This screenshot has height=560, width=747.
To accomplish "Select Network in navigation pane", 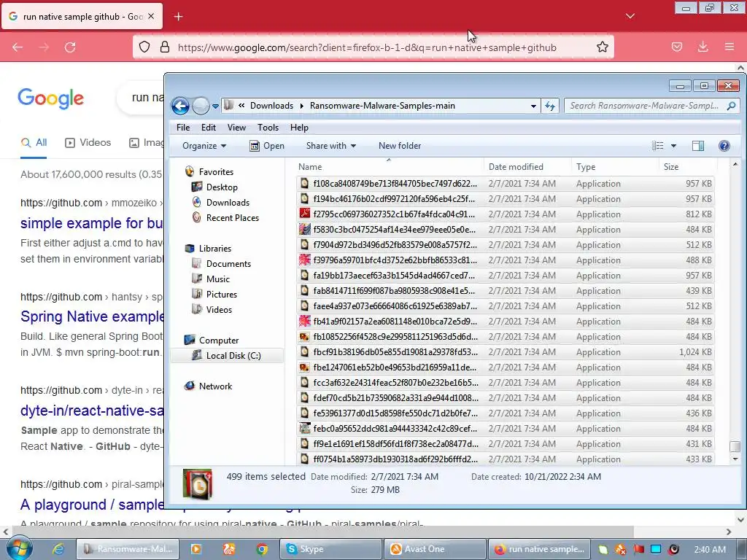I will point(215,386).
